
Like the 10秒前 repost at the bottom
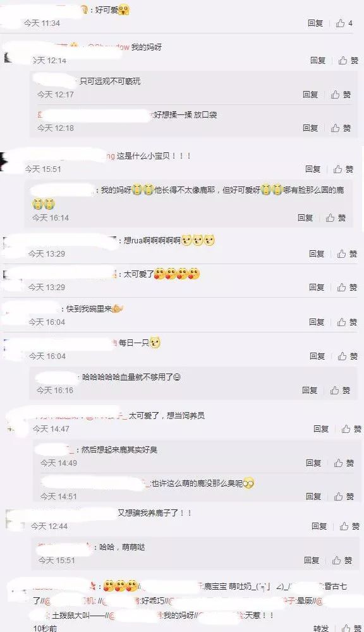[350, 628]
